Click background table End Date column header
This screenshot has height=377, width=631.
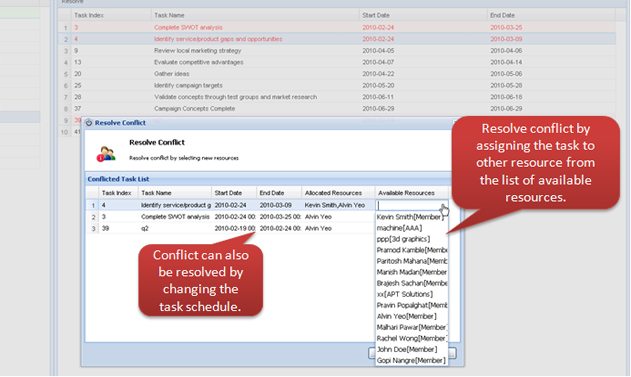click(551, 15)
